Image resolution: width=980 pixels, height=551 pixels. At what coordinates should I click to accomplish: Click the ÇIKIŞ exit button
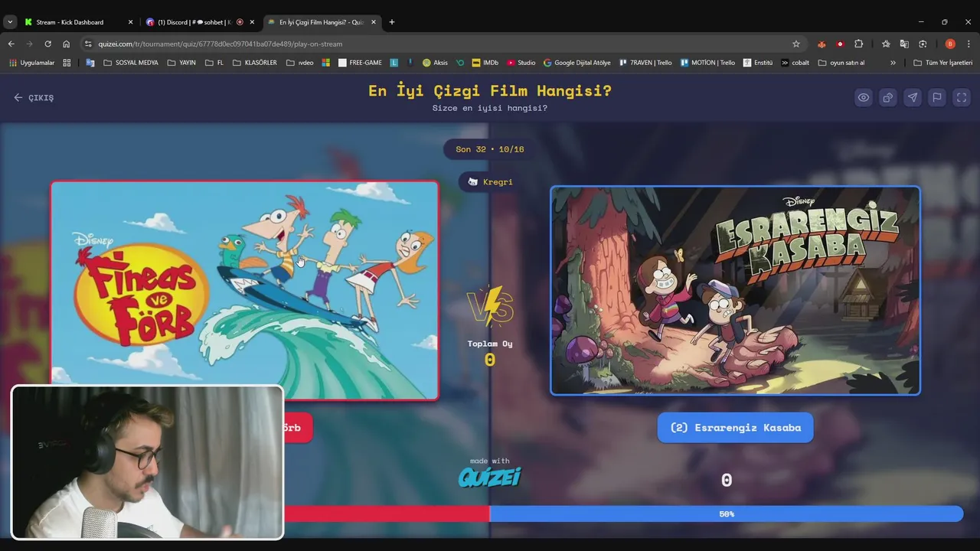point(34,98)
